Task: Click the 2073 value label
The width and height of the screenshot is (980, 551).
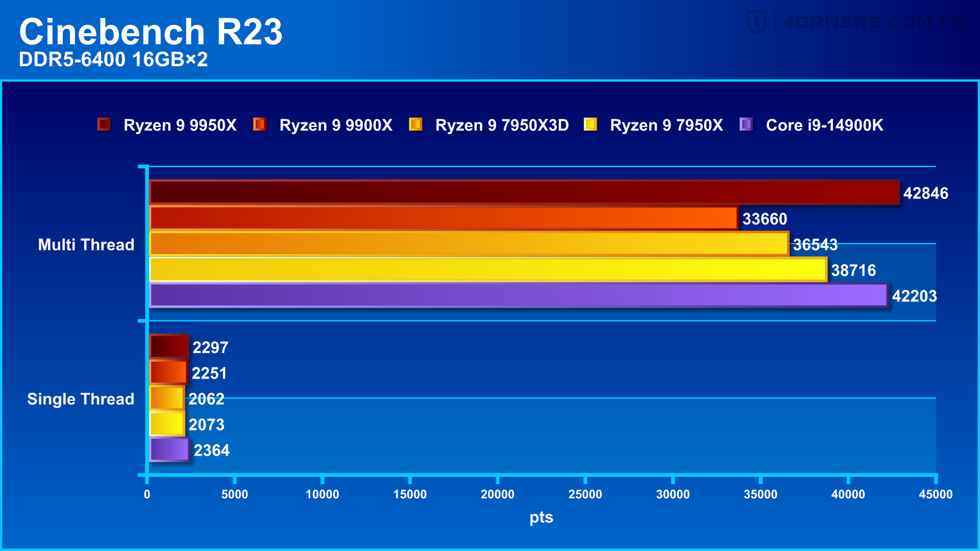Action: pos(206,425)
